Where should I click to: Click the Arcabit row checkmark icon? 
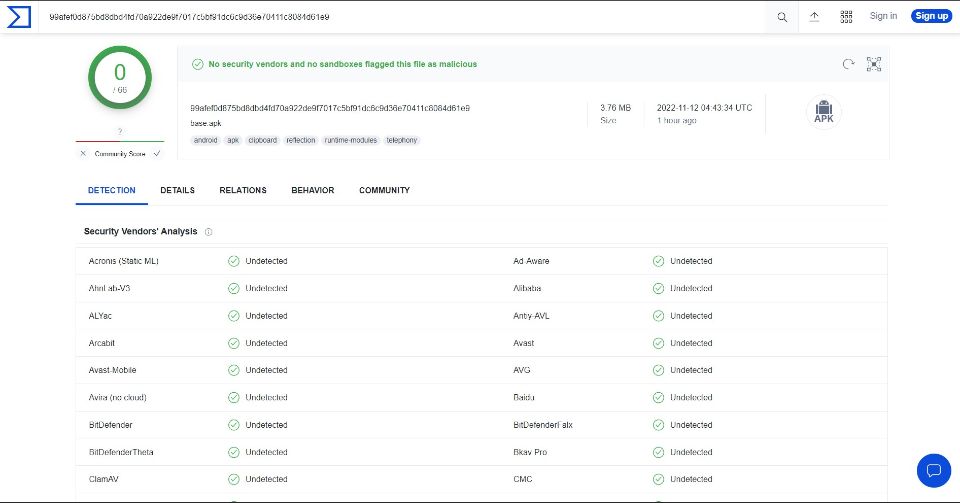coord(234,343)
